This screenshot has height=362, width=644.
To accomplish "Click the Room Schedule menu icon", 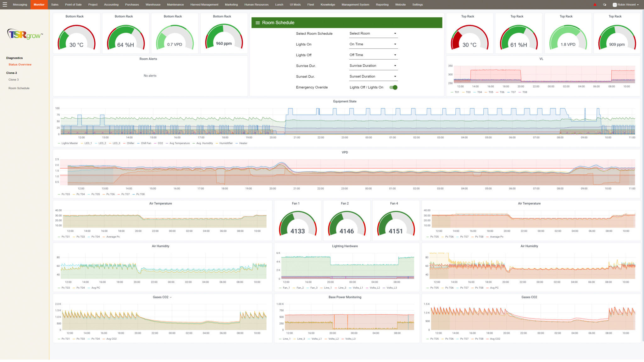I will (x=257, y=23).
